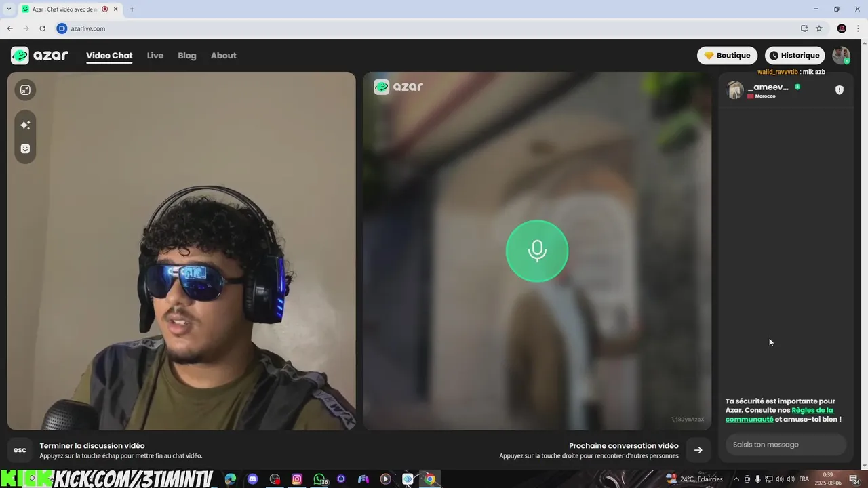The image size is (868, 488).
Task: Click the Azar logo in the header
Action: click(x=39, y=56)
